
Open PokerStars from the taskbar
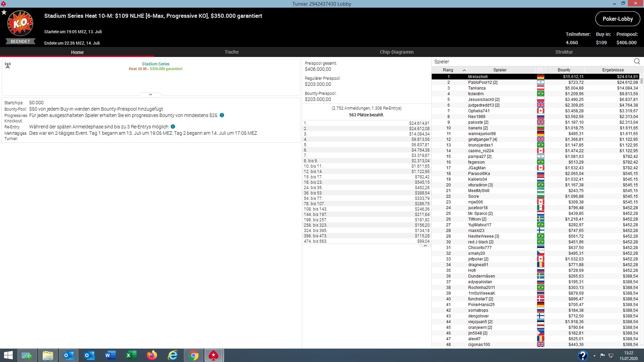click(214, 355)
